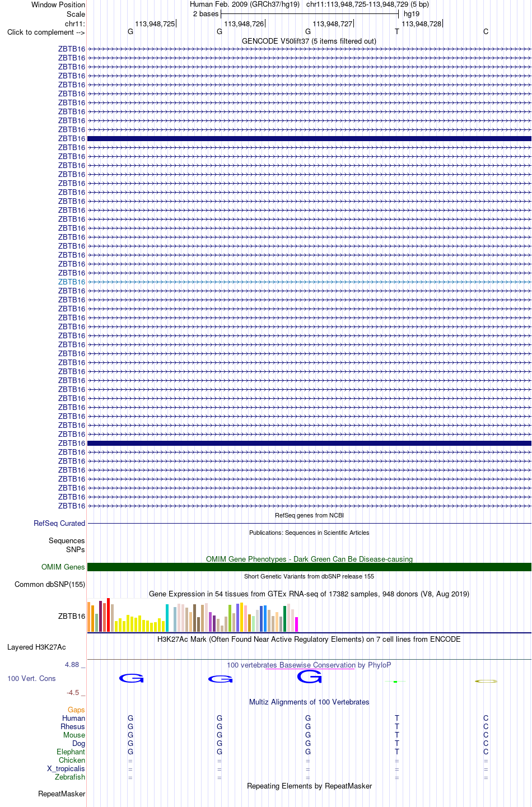Click the 'Sequences' track label
532x807 pixels.
click(x=67, y=540)
